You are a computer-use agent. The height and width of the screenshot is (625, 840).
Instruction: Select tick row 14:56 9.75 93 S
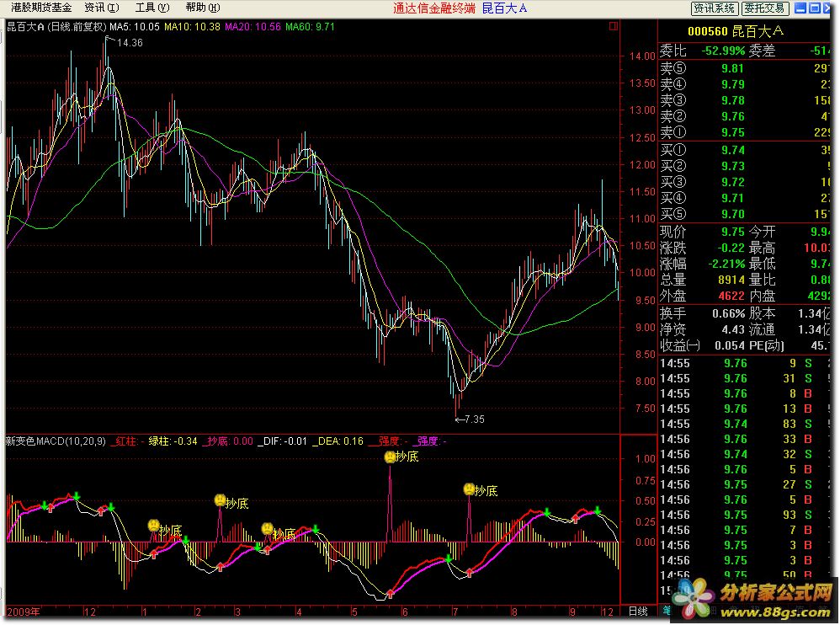(745, 515)
